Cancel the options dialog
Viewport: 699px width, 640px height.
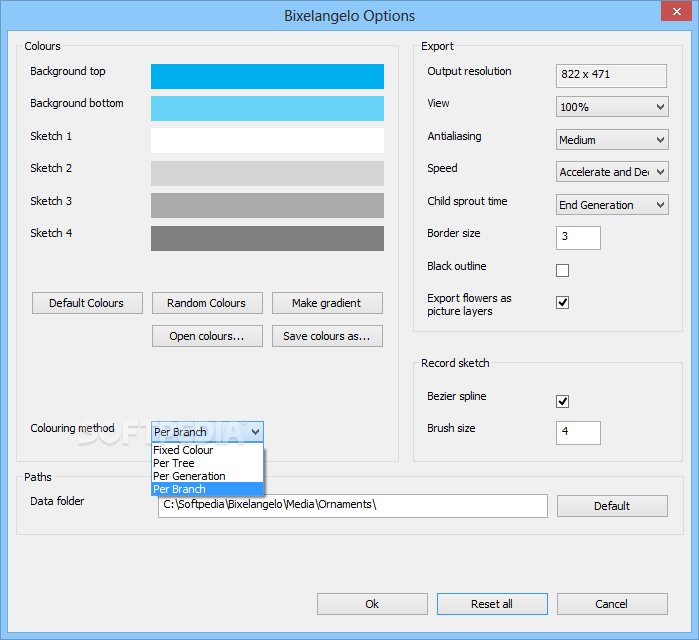612,604
